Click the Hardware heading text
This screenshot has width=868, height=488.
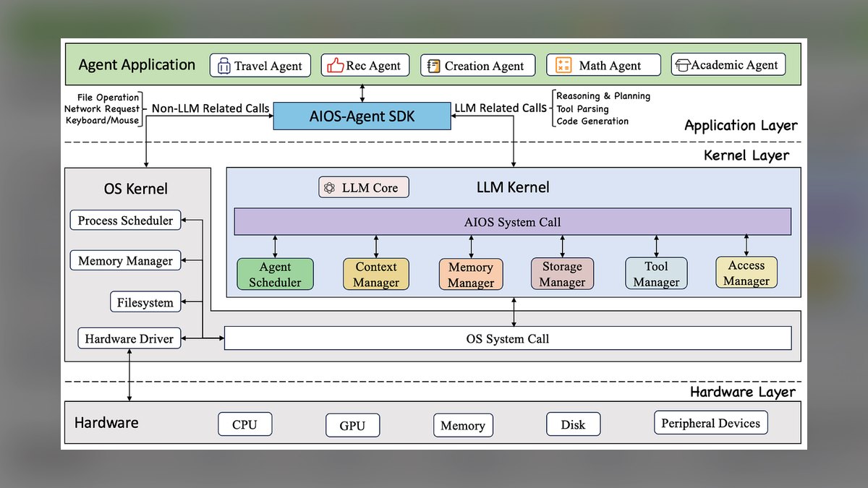pos(106,423)
